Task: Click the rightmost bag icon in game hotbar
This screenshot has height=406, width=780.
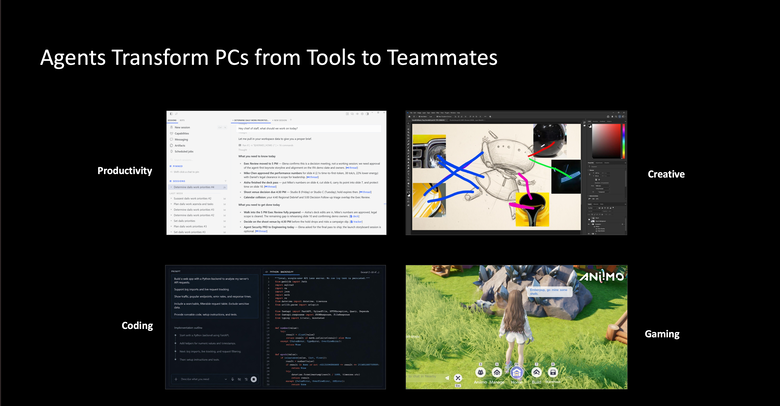Action: click(553, 374)
